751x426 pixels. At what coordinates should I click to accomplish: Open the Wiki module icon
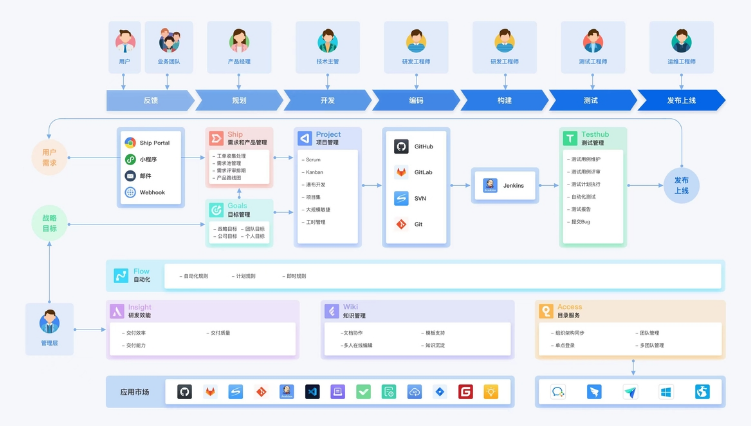[x=331, y=312]
